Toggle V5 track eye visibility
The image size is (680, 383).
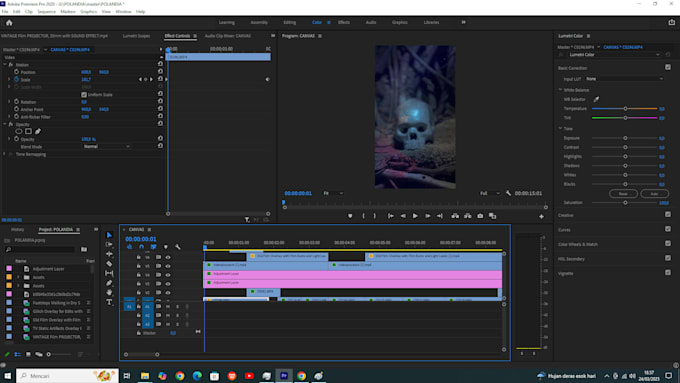coord(168,266)
